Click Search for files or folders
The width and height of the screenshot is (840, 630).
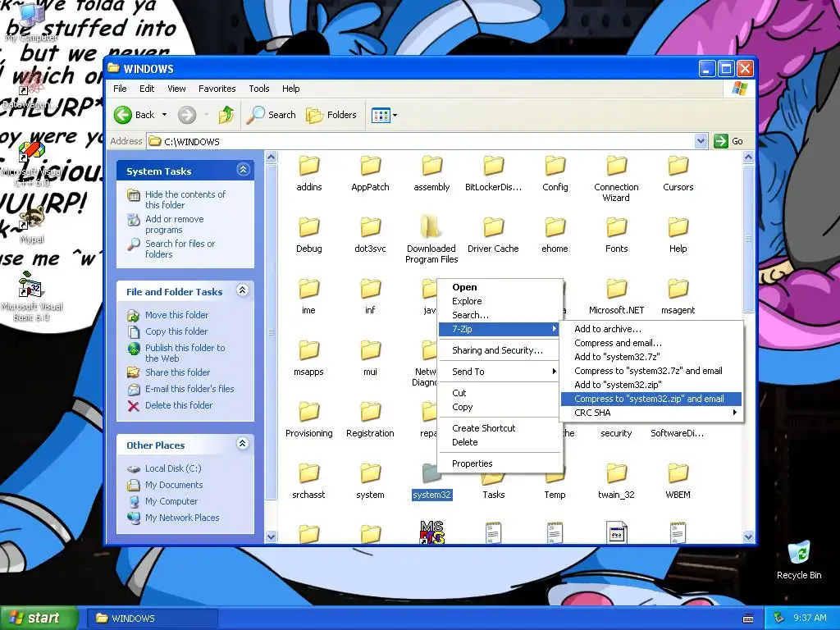pos(180,249)
